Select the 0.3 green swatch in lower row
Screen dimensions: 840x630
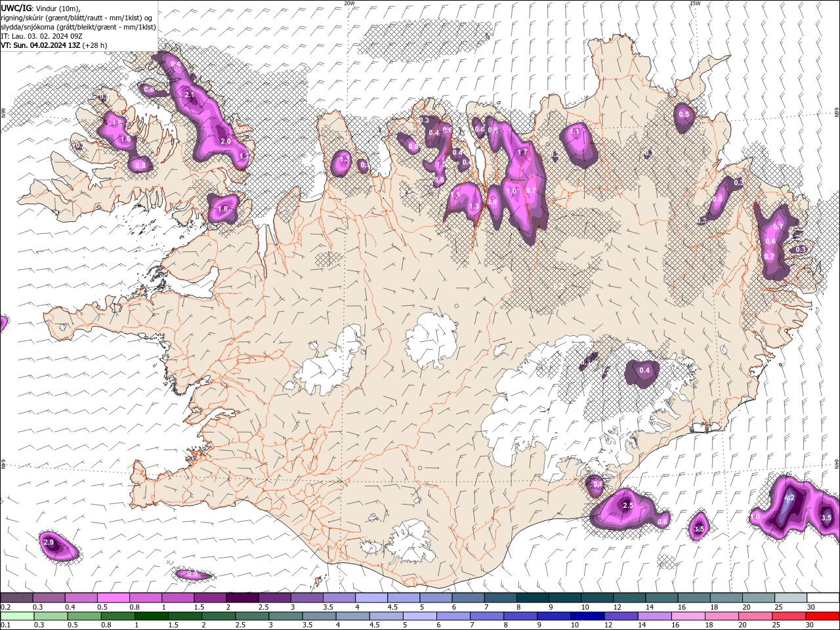tap(51, 616)
